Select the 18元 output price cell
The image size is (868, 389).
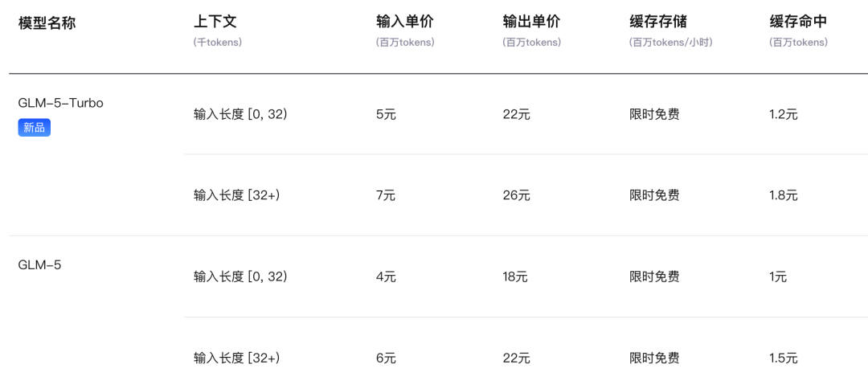(x=515, y=276)
